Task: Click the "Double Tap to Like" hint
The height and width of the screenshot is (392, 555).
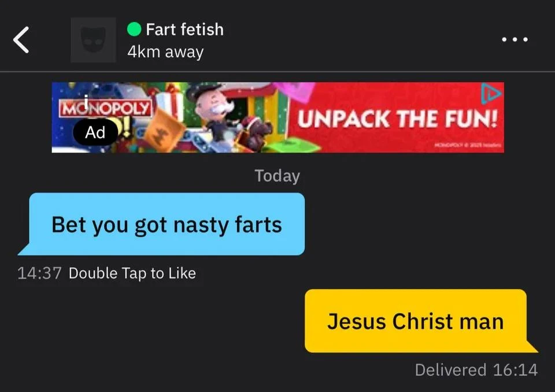Action: click(132, 273)
